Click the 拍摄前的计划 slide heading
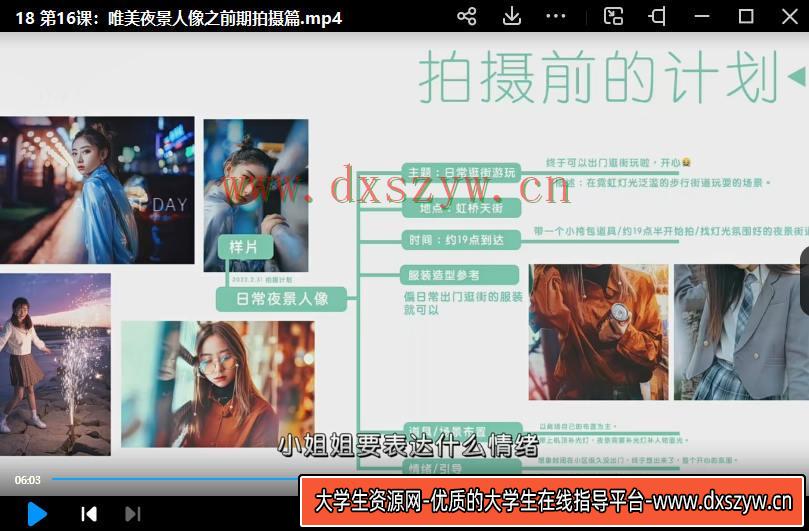809x531 pixels. pos(598,76)
